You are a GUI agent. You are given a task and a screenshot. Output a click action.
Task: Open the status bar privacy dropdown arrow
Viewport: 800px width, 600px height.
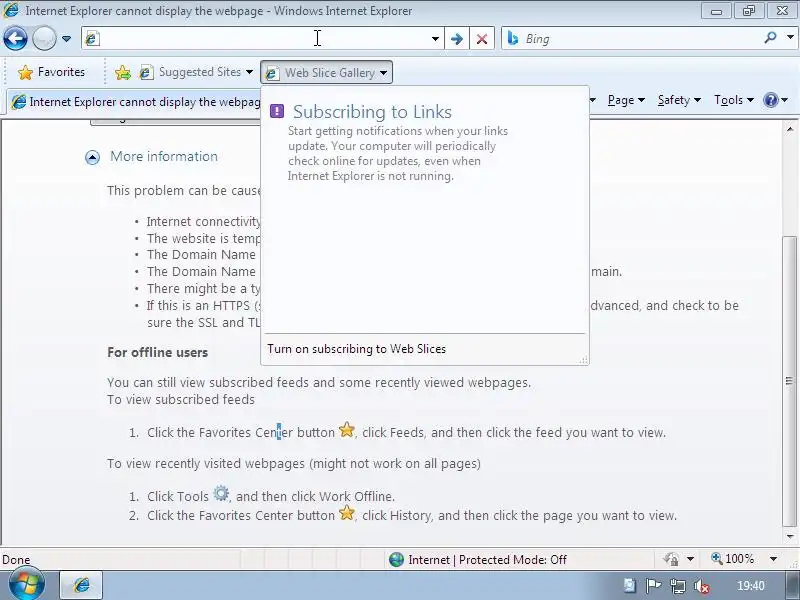(x=690, y=559)
